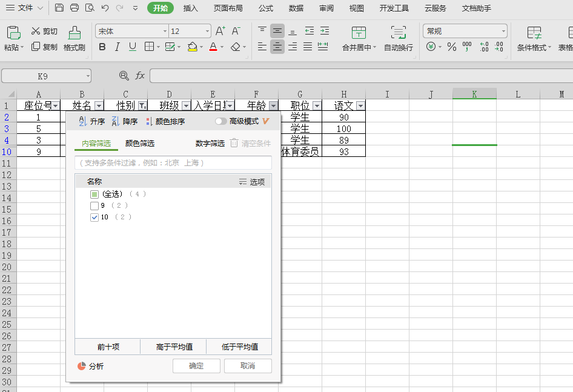Expand the Name Box K9 dropdown
The image size is (573, 392).
pos(88,76)
